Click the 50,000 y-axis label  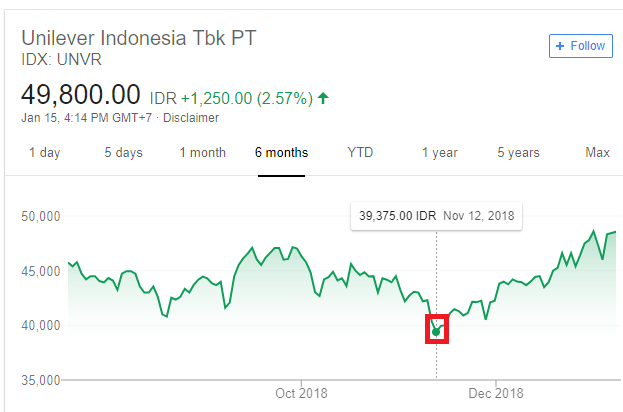(x=42, y=216)
